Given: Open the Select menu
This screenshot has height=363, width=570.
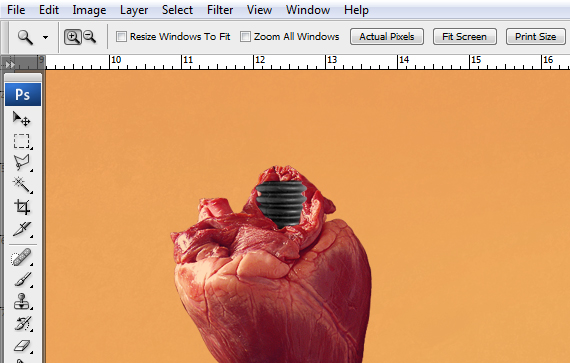Looking at the screenshot, I should tap(177, 10).
